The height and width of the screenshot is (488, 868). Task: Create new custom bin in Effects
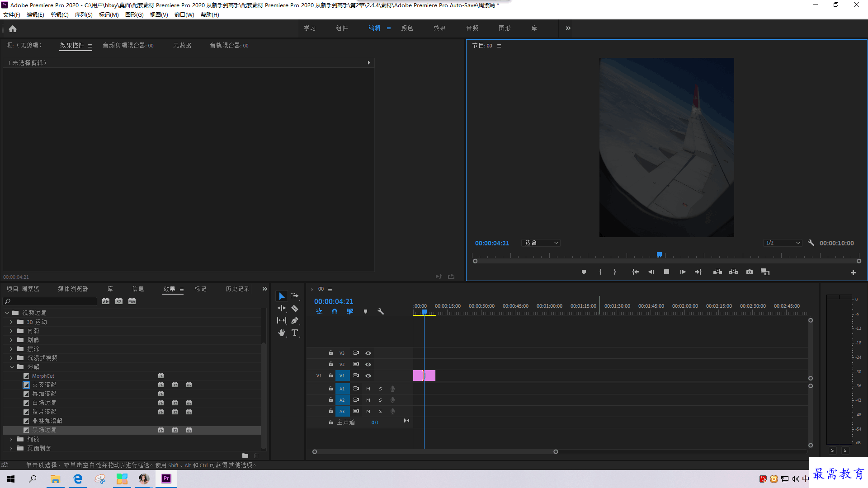tap(245, 455)
